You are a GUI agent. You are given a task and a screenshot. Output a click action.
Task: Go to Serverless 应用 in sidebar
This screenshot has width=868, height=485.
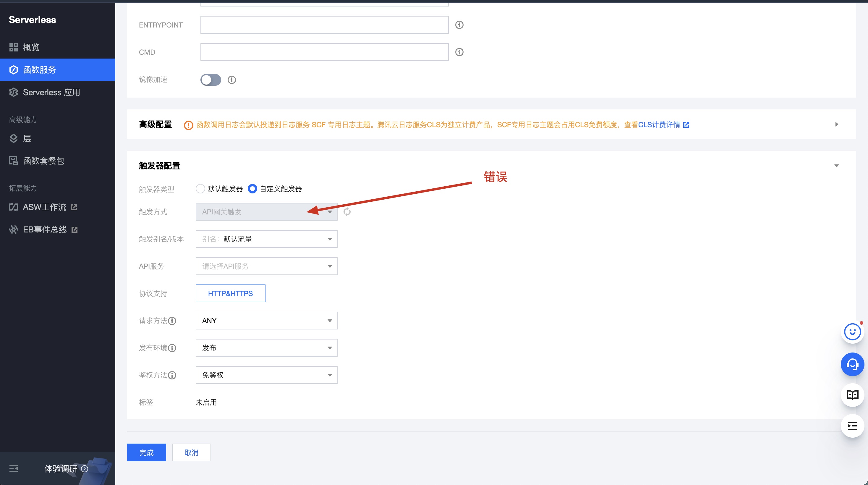(51, 92)
